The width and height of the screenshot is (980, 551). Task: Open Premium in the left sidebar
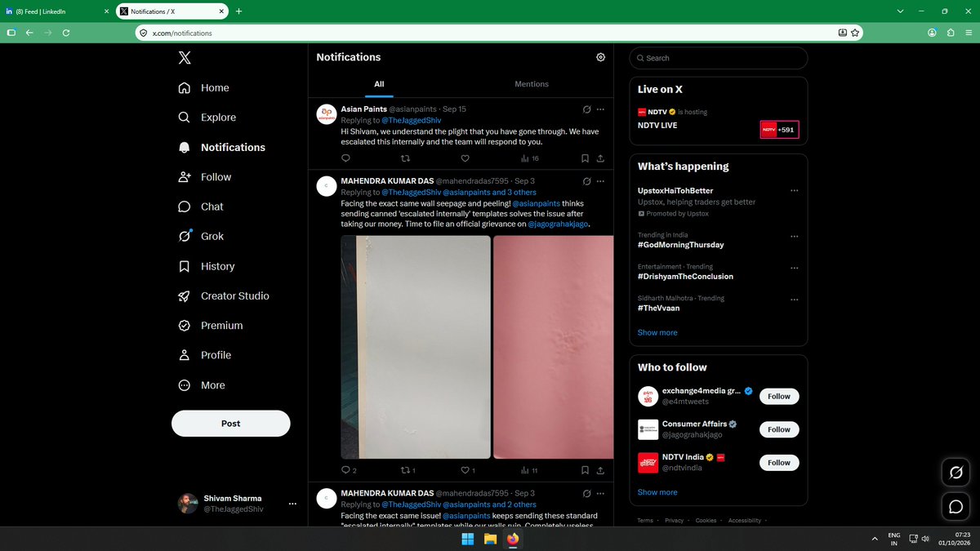pos(210,326)
